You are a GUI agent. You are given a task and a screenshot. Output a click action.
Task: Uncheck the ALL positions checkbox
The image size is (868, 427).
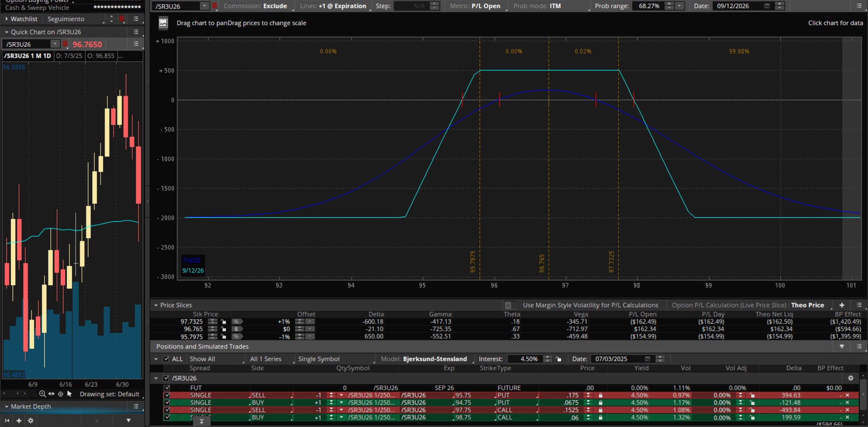point(166,359)
